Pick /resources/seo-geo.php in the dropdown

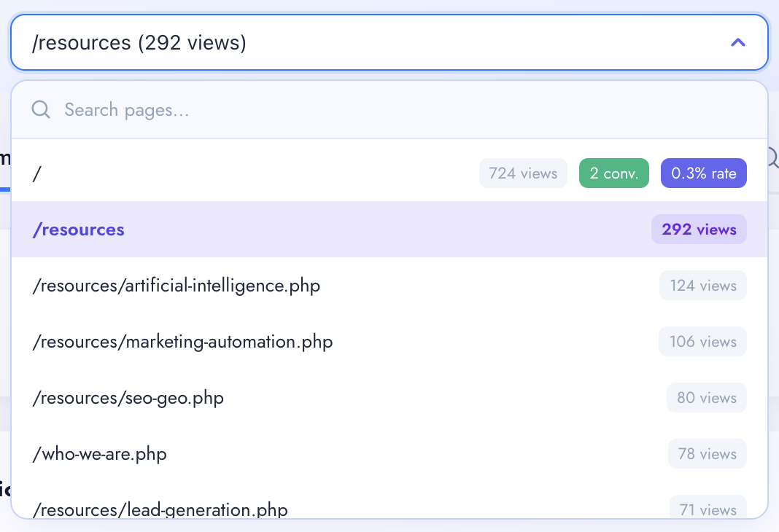click(389, 397)
